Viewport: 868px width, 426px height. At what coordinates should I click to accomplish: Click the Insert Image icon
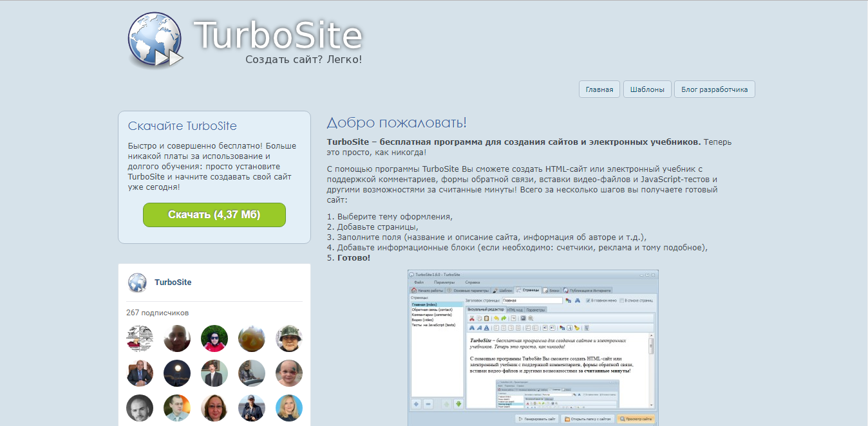[522, 319]
